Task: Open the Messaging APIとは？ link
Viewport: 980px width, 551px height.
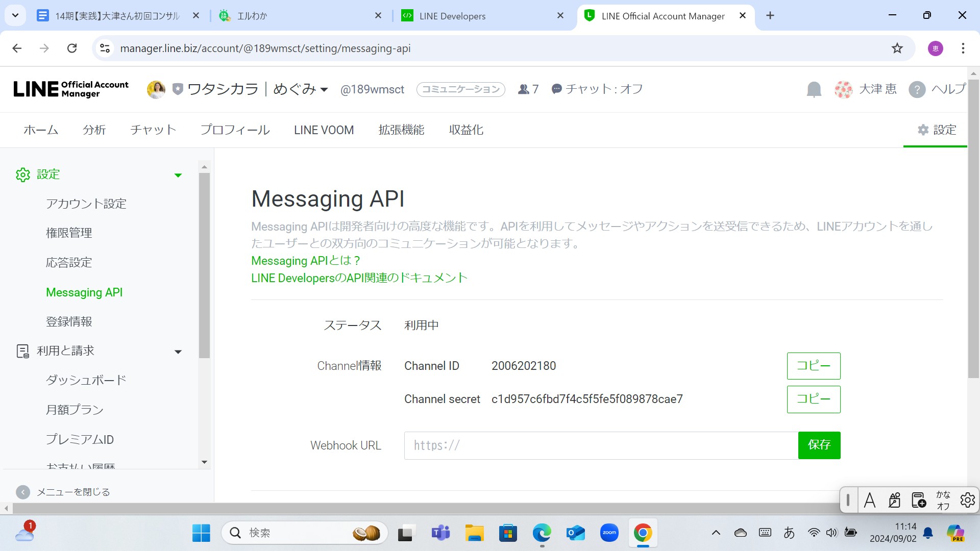Action: point(306,261)
